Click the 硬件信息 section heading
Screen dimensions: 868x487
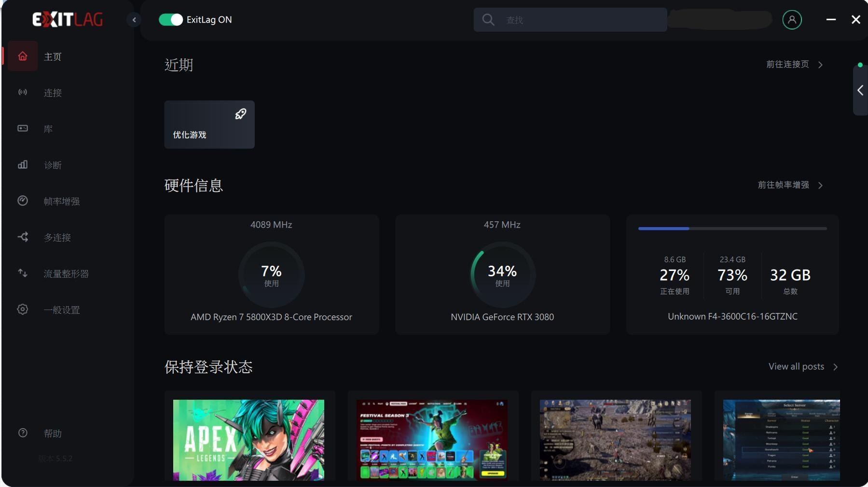point(193,185)
